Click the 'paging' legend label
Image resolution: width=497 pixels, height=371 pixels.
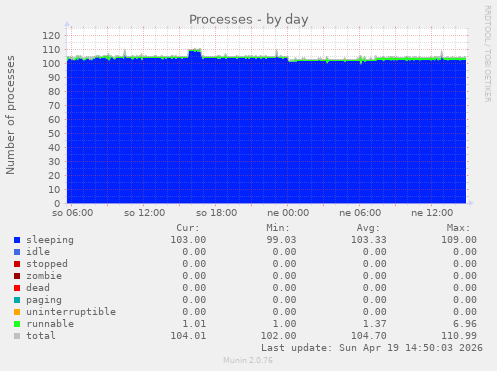point(44,300)
